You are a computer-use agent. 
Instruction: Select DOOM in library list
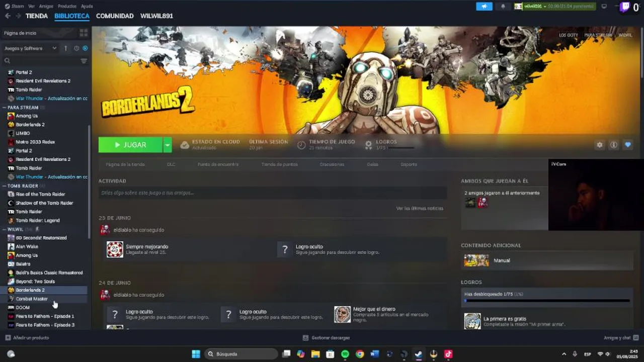(23, 308)
